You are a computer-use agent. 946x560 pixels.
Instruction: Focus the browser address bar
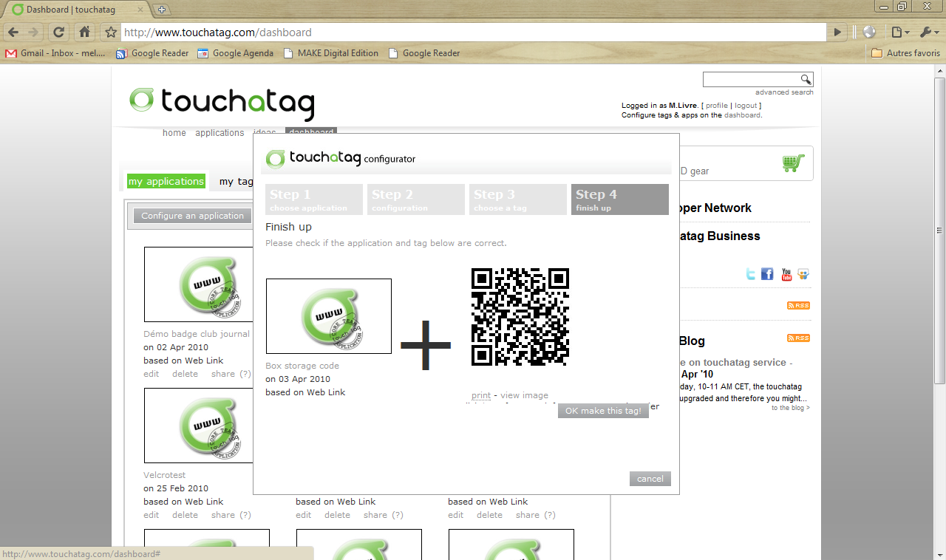coord(473,33)
